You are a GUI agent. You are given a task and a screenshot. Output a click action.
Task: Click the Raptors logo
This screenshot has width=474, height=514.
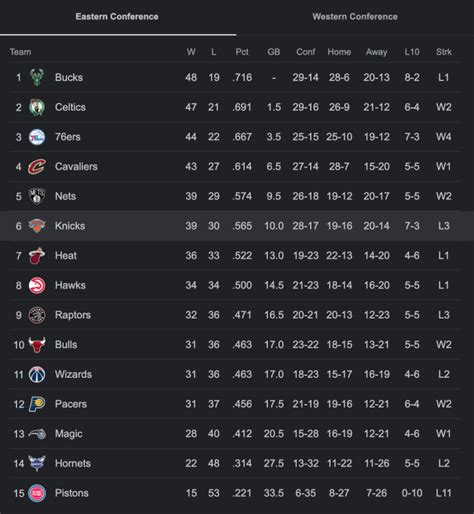(x=37, y=315)
